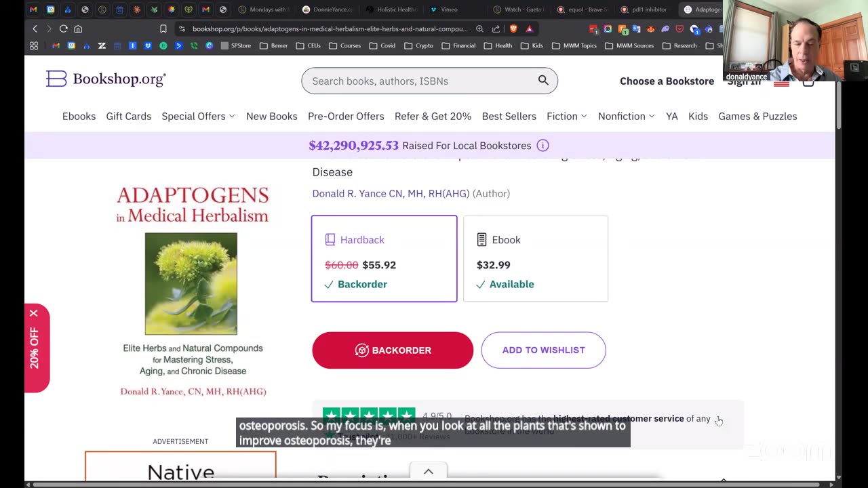Open the Health bookmarks folder
This screenshot has width=868, height=488.
tap(498, 45)
